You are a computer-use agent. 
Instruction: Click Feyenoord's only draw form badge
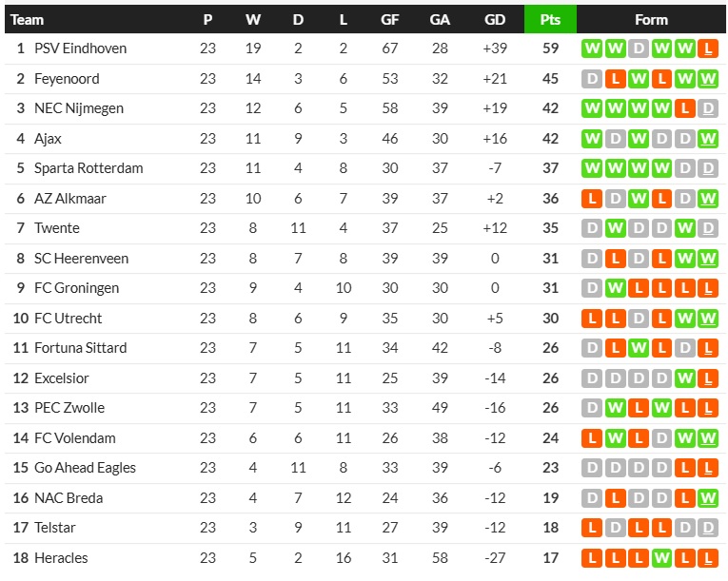coord(592,79)
